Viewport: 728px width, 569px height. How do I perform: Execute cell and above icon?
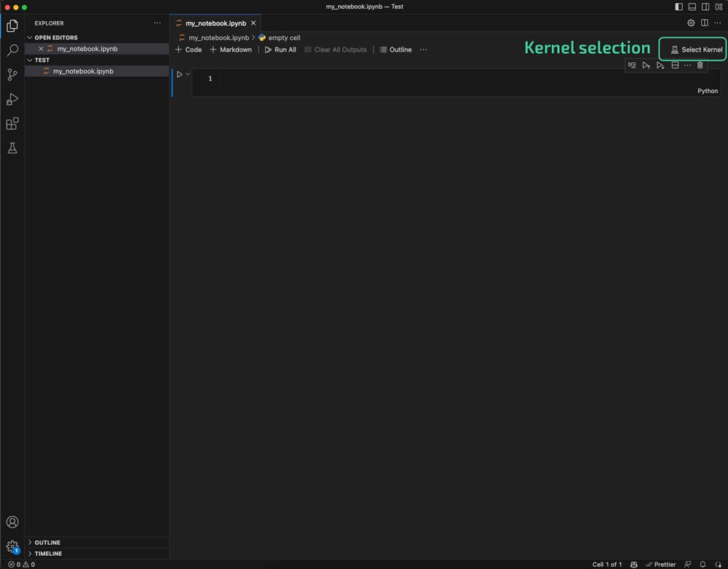click(646, 65)
